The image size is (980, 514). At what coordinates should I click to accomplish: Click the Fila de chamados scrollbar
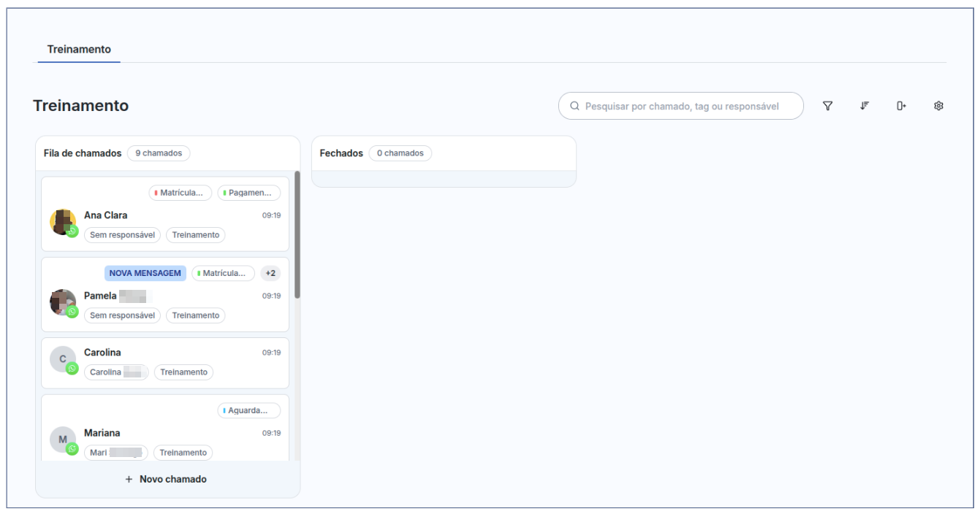(x=297, y=234)
